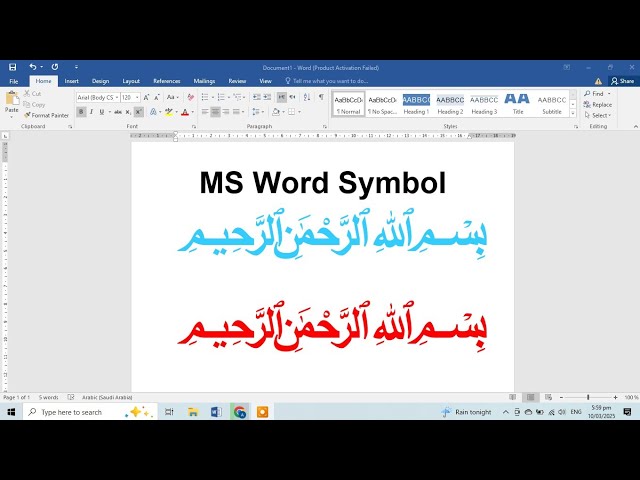The height and width of the screenshot is (480, 640).
Task: Click Replace in the Editing group
Action: coord(598,104)
